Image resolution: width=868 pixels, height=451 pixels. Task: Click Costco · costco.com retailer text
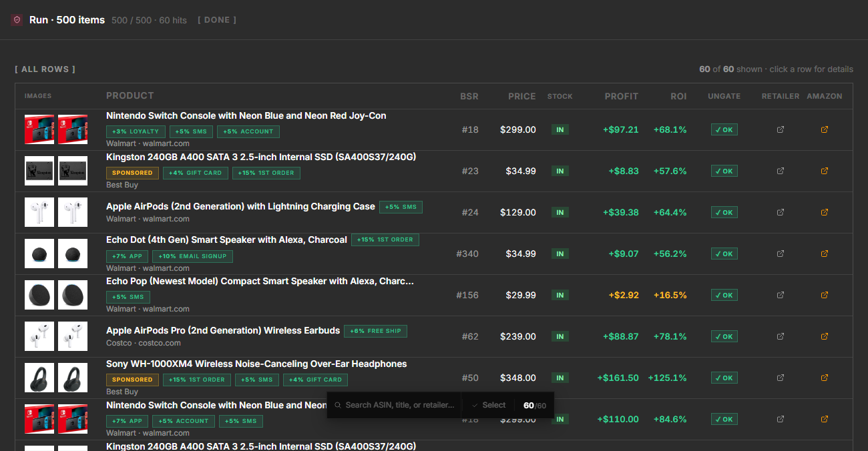point(144,343)
